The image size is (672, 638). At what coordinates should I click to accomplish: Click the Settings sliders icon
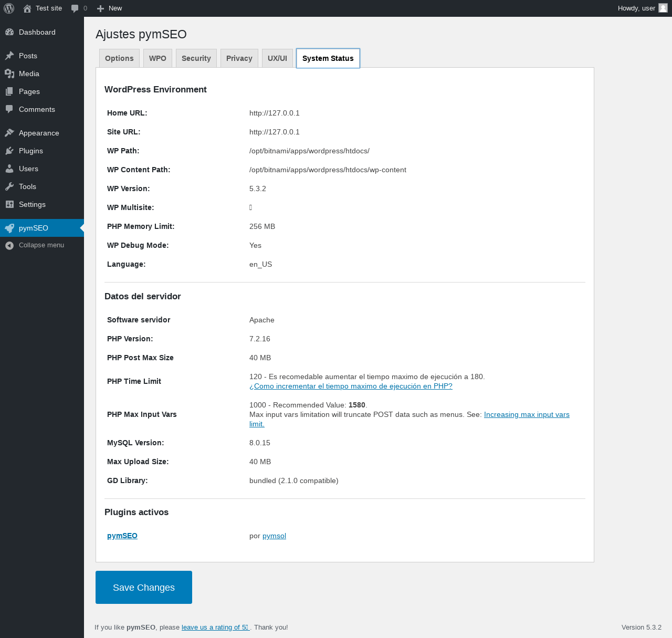pyautogui.click(x=9, y=204)
